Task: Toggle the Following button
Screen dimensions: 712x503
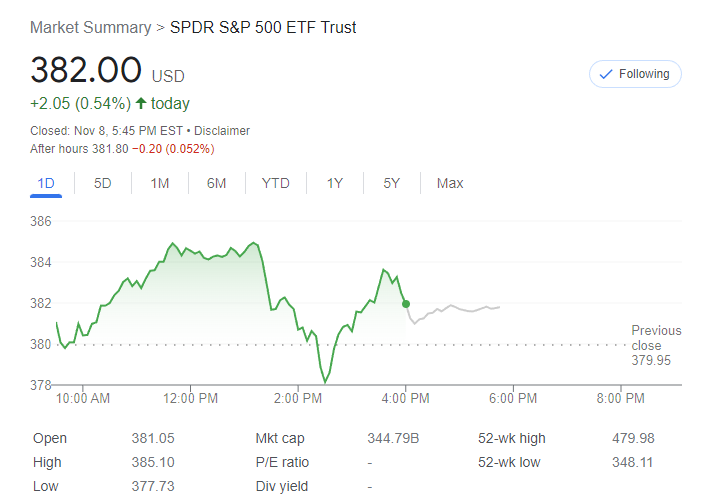Action: click(x=636, y=74)
